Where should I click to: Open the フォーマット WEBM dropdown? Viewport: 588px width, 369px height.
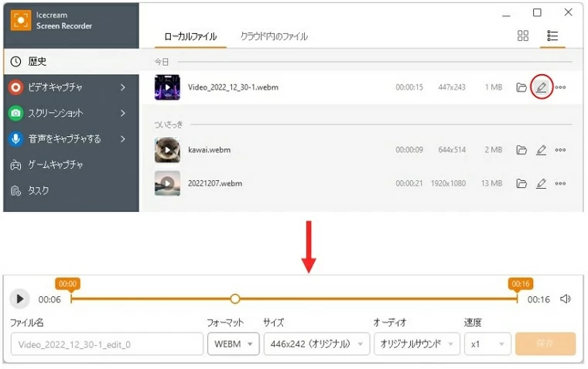[x=233, y=343]
